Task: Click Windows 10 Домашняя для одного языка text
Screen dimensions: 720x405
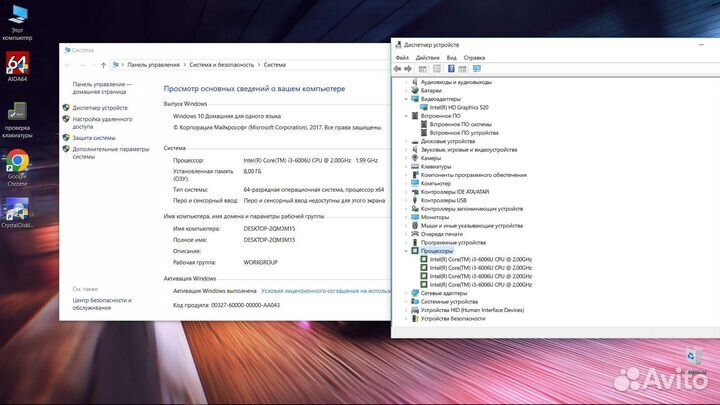Action: click(x=227, y=117)
